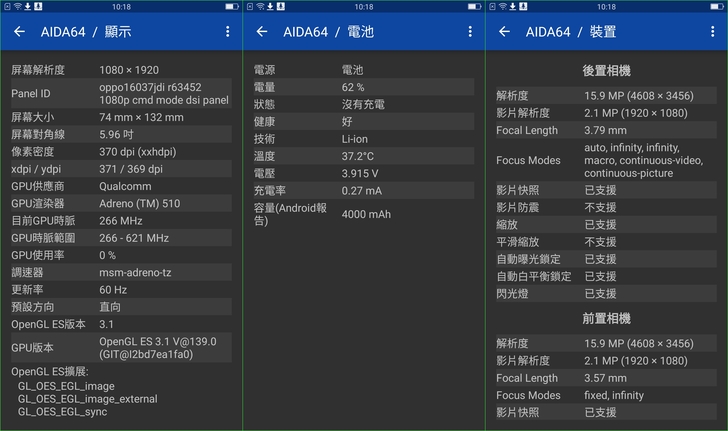Select the 沒有充電 status value

click(x=363, y=104)
